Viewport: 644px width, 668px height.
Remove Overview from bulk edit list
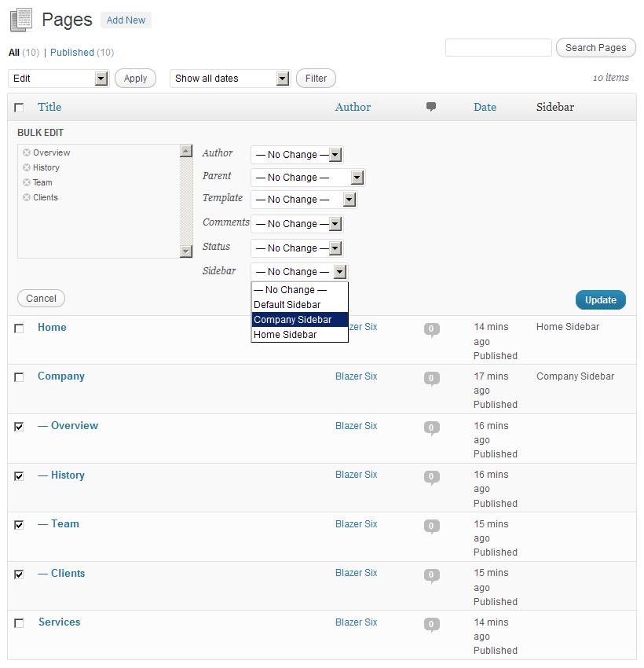27,152
